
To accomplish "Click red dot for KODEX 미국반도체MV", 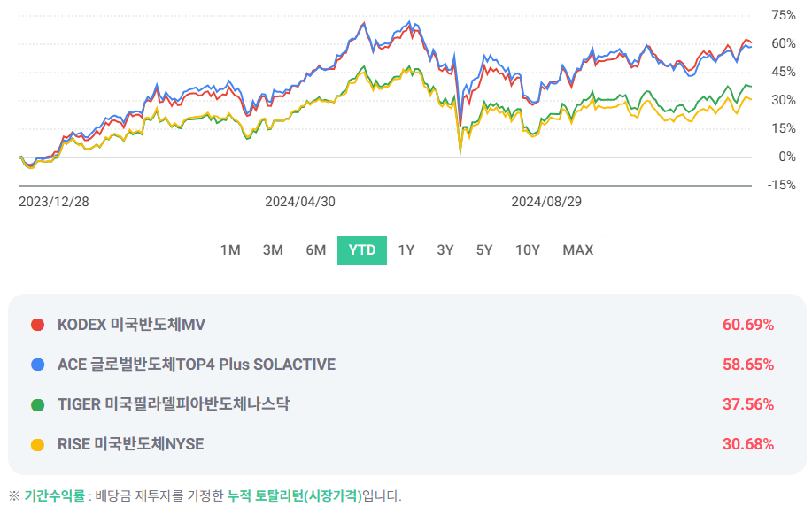I will point(37,325).
